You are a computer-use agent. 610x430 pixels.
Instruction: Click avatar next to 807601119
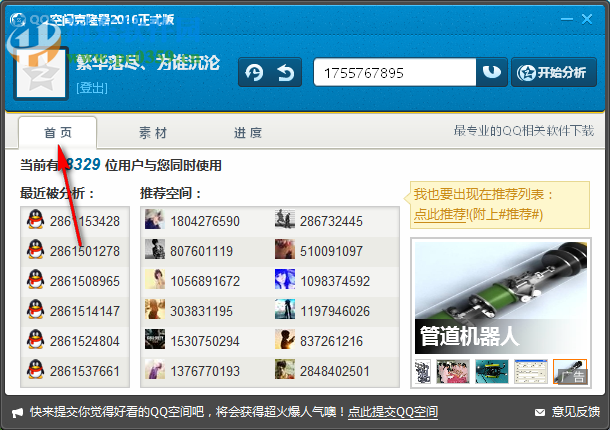coord(155,249)
